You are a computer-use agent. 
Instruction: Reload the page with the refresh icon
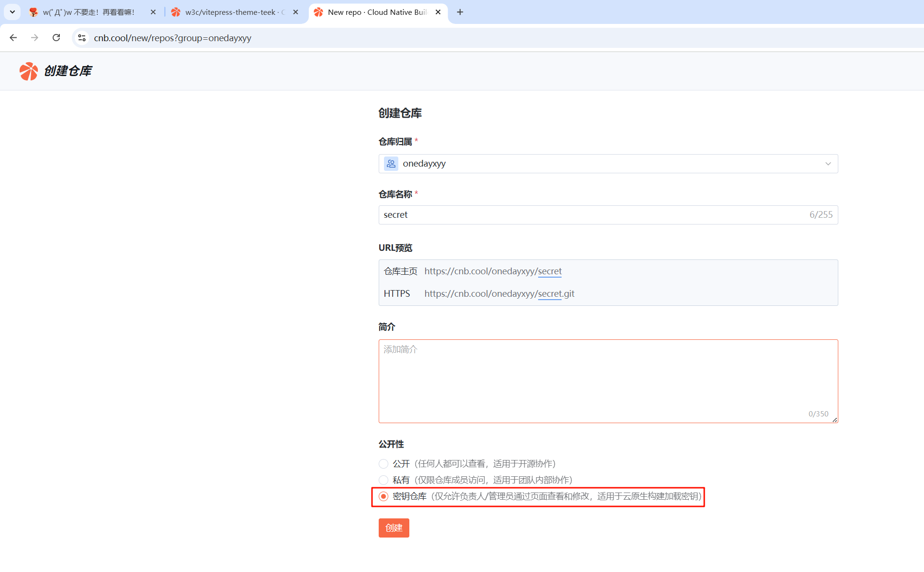coord(56,38)
